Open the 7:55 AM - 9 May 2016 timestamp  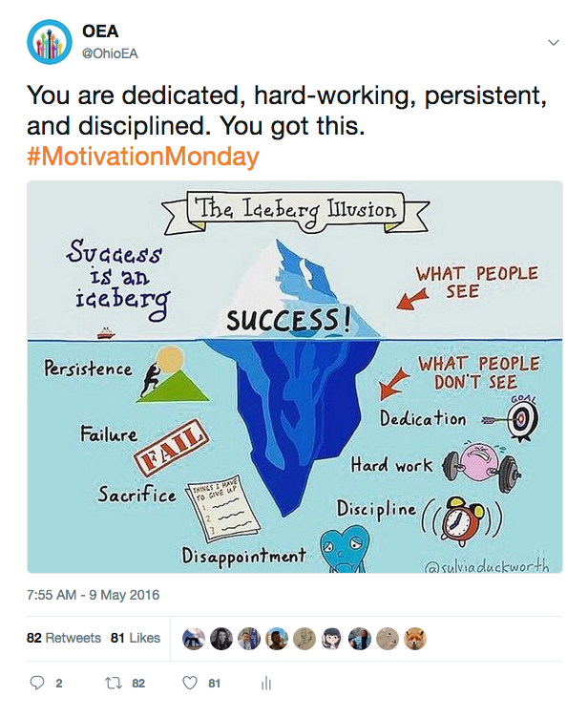[x=93, y=595]
